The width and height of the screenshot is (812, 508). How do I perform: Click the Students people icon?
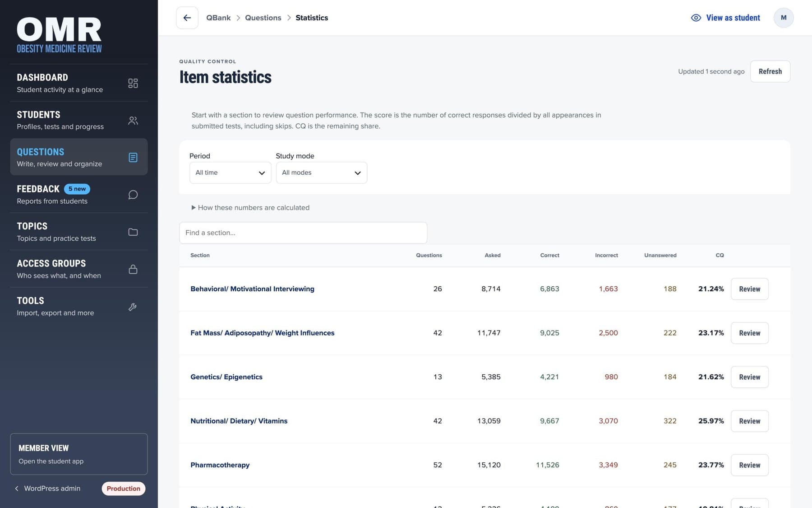(133, 121)
